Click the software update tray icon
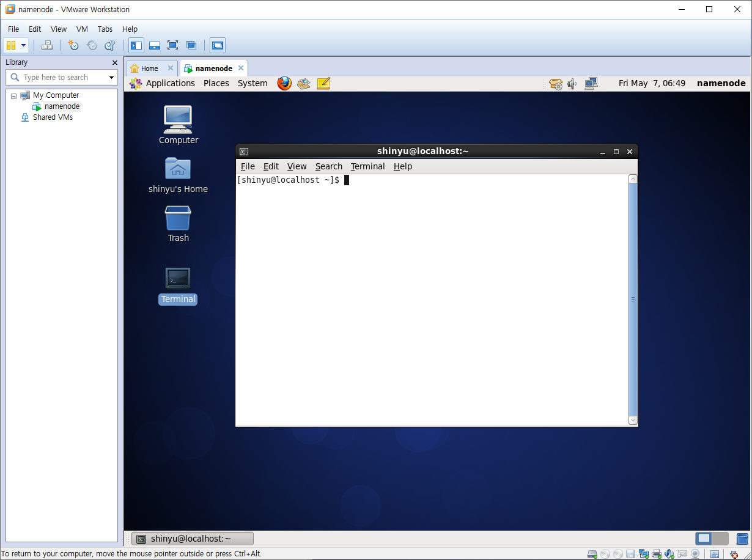The width and height of the screenshot is (752, 560). [555, 84]
